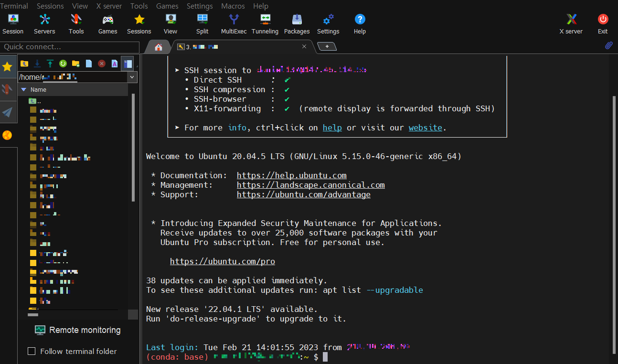Click the Remote monitoring button

pos(78,330)
